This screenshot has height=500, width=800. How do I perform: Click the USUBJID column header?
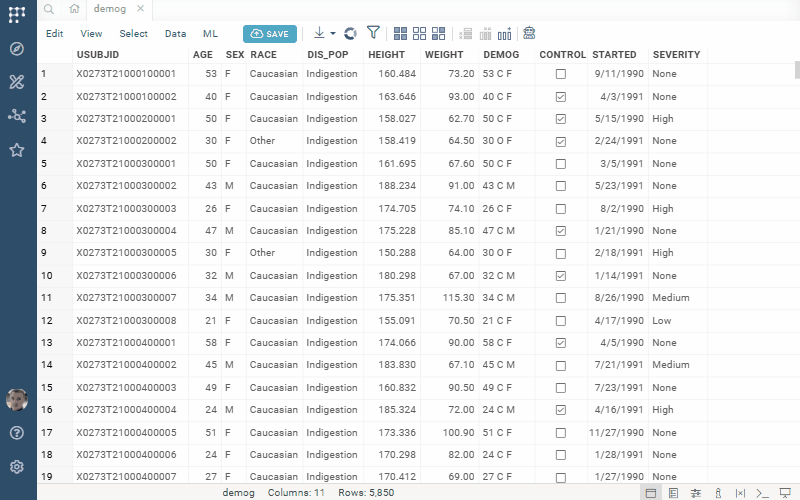(x=98, y=55)
